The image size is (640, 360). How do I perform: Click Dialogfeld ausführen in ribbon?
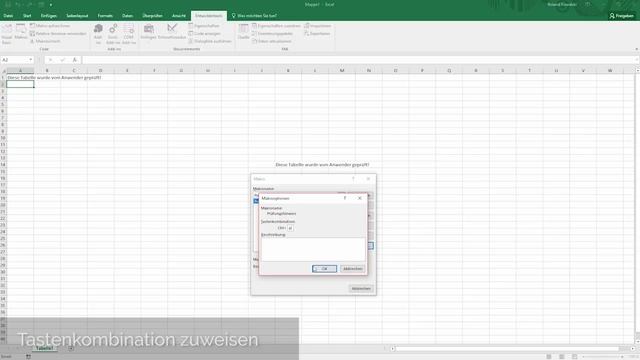(210, 41)
